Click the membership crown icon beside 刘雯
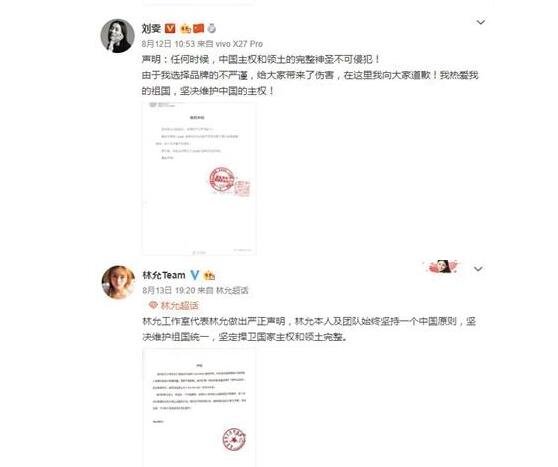Viewport: 558px width, 467px height. click(186, 28)
